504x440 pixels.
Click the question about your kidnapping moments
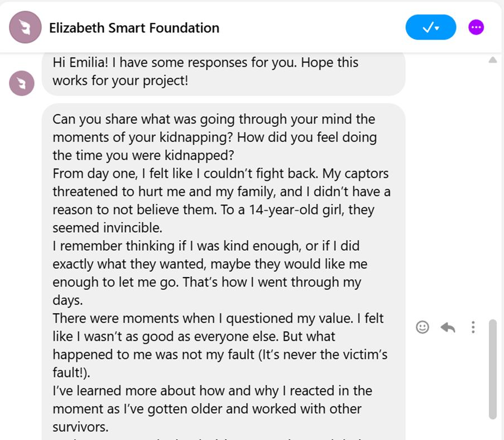pyautogui.click(x=214, y=137)
